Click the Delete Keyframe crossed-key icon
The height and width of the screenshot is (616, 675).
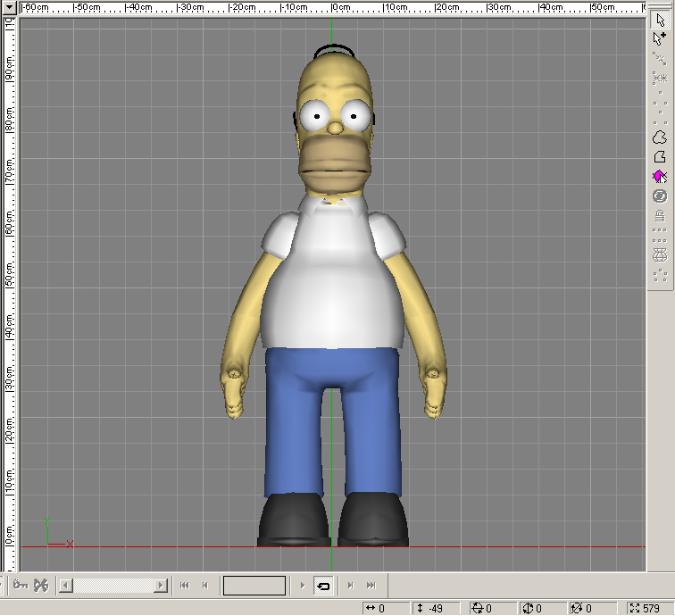click(x=41, y=586)
